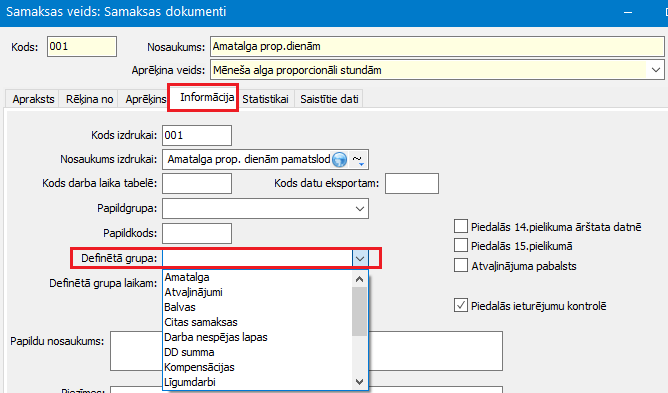This screenshot has height=393, width=668.
Task: Click the Papildu nosaukums text area
Action: point(306,351)
